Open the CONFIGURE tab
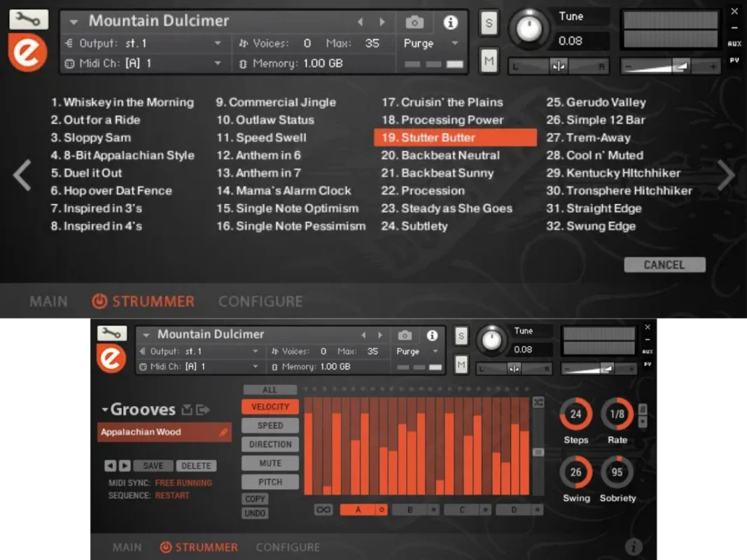This screenshot has height=560, width=747. coord(260,301)
